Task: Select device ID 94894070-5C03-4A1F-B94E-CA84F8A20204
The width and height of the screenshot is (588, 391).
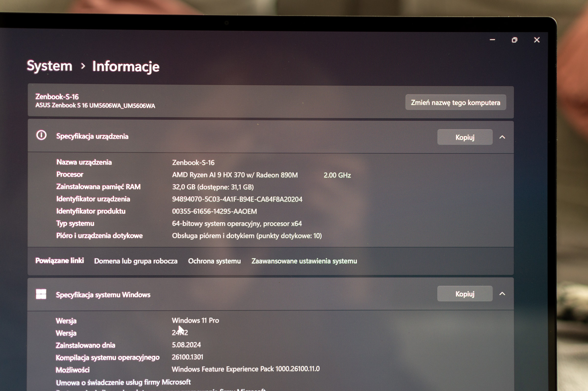Action: tap(237, 199)
